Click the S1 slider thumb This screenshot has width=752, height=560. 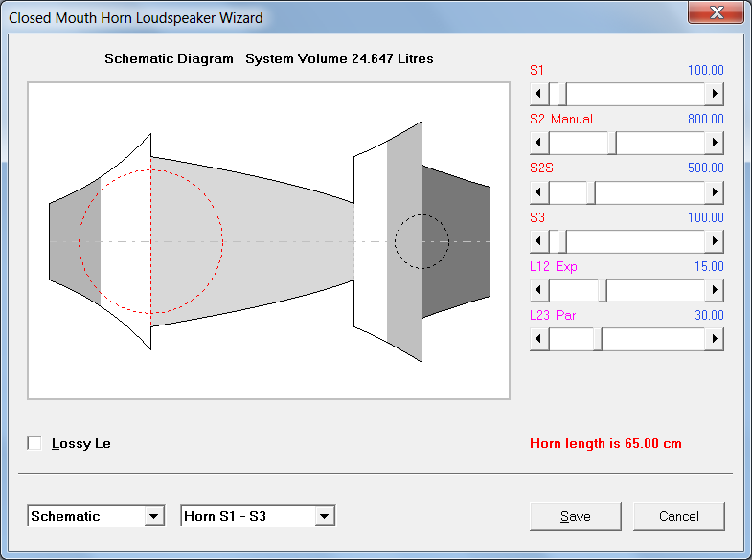click(562, 94)
